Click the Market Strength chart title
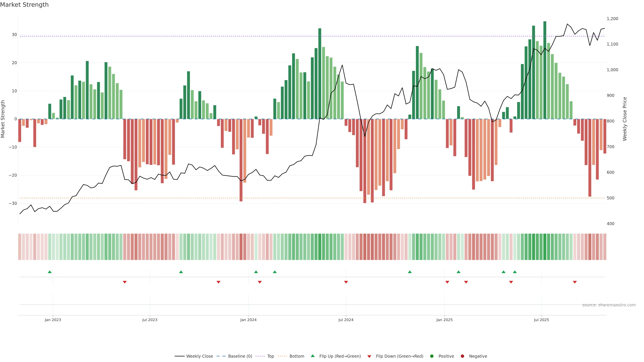Screen dimensions: 644x362 (x=24, y=5)
